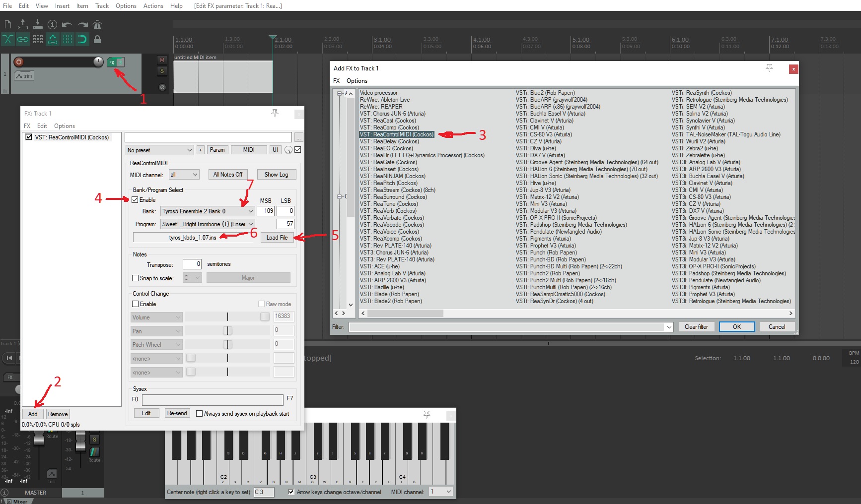Toggle the auto-crossfade toolbar icon

(x=7, y=39)
